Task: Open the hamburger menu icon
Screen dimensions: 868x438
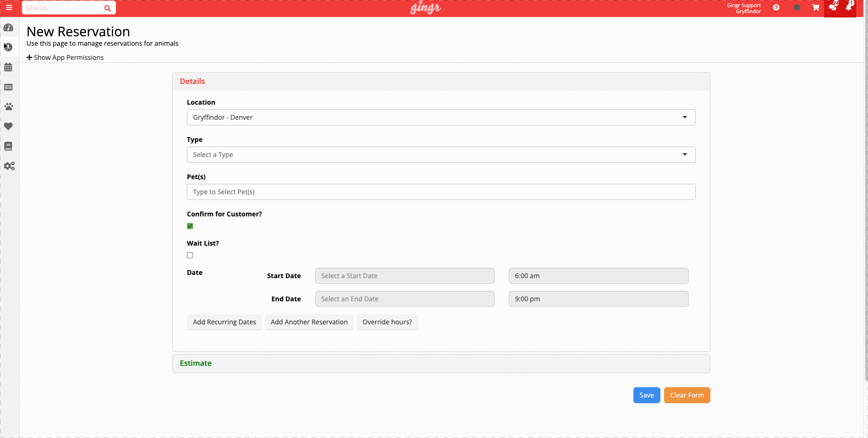Action: click(x=9, y=8)
